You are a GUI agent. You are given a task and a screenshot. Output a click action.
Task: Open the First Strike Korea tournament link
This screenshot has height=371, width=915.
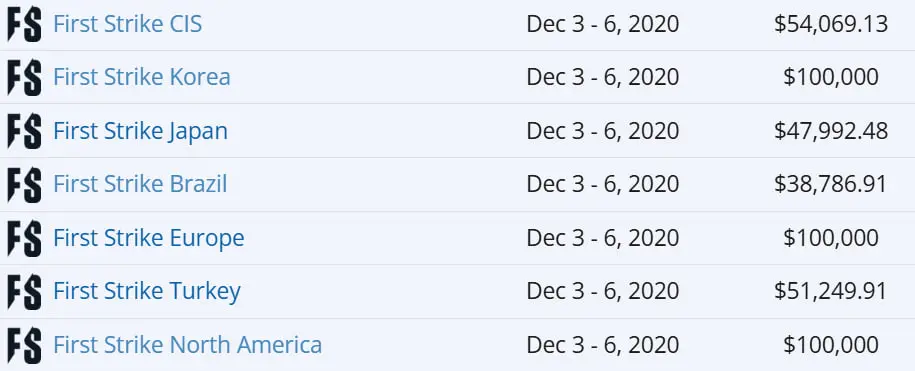click(142, 78)
